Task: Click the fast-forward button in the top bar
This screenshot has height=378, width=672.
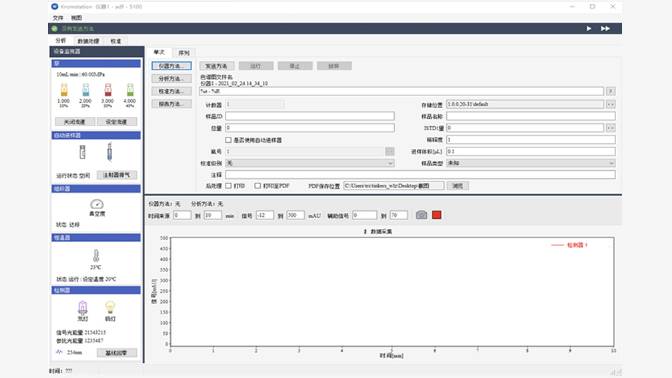Action: [605, 28]
